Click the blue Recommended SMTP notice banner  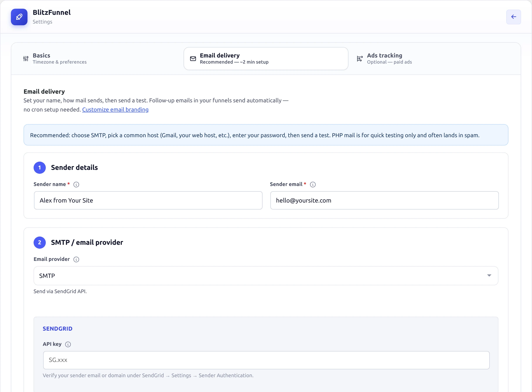(x=266, y=135)
